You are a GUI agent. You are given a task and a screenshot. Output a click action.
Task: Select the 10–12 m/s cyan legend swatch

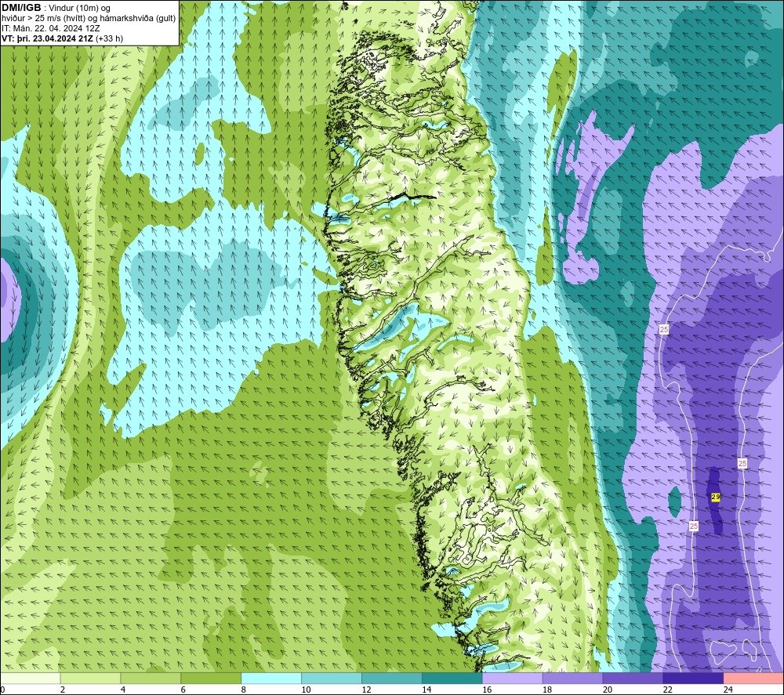coord(332,679)
